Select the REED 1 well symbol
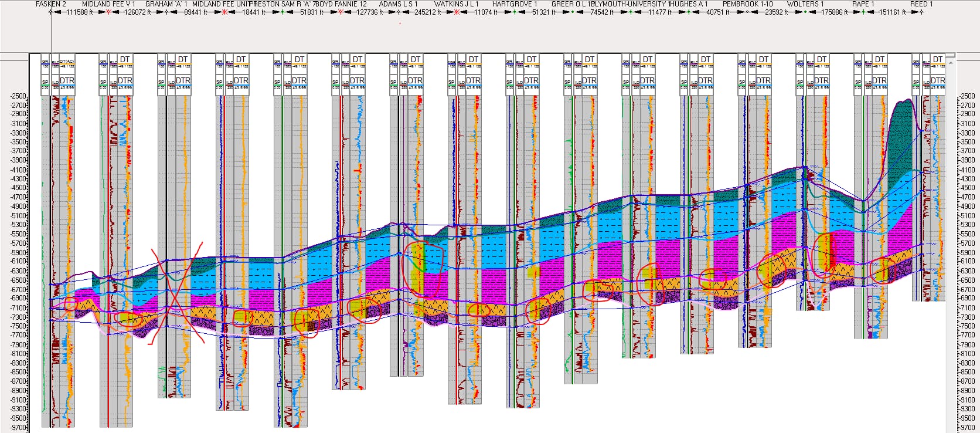980x433 pixels. pyautogui.click(x=921, y=12)
